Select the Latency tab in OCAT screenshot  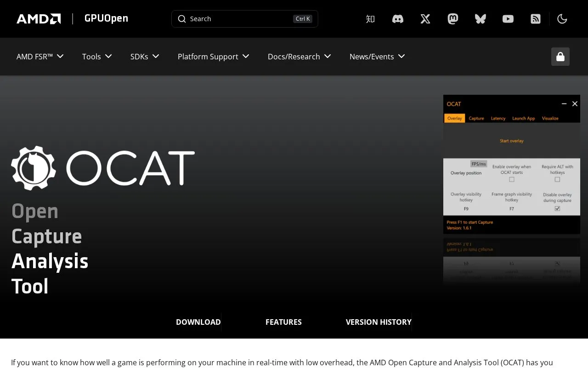coord(498,118)
